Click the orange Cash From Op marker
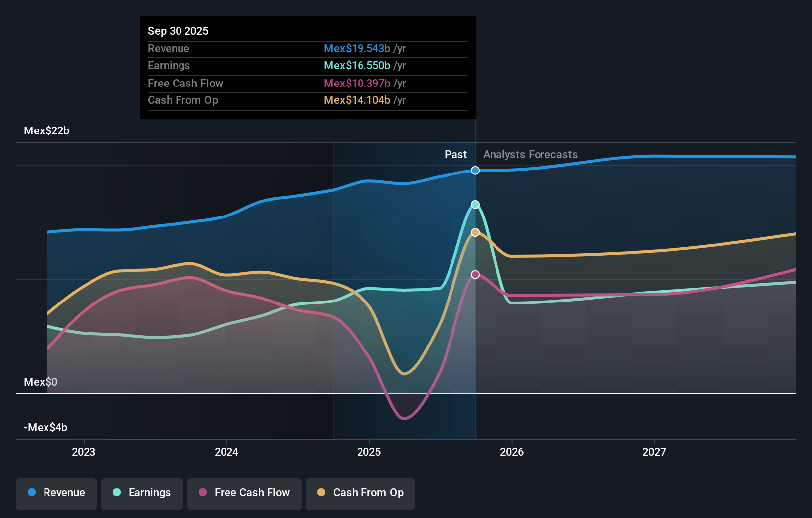The image size is (812, 518). 475,232
